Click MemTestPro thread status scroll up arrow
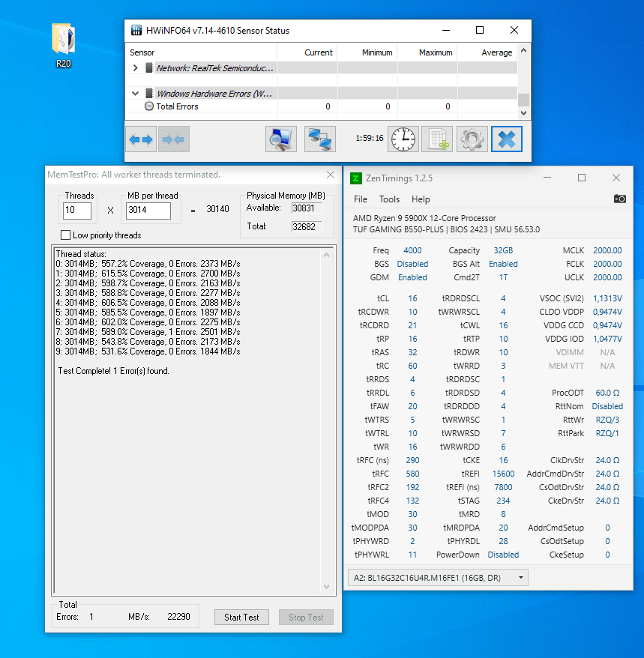Viewport: 644px width, 658px height. [x=327, y=255]
